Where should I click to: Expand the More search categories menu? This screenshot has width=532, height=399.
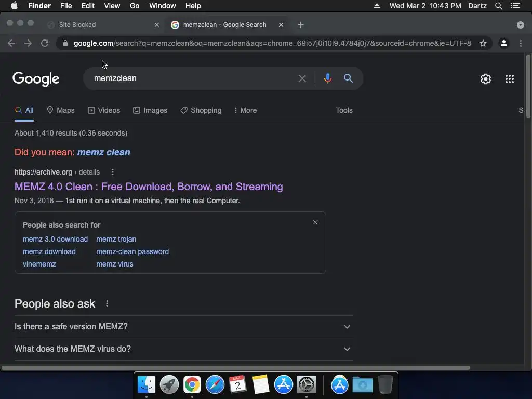point(245,110)
